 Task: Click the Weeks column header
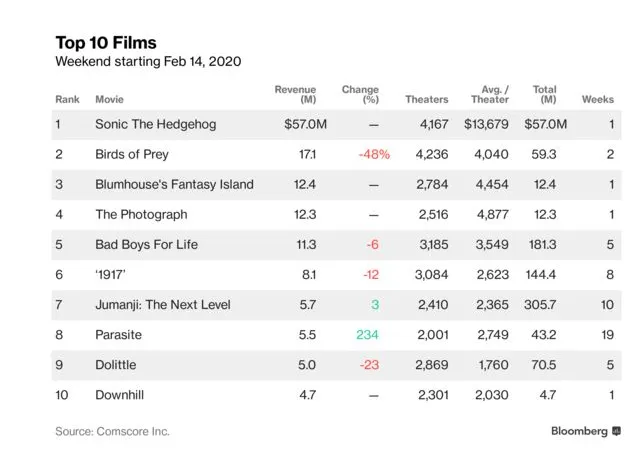click(598, 100)
